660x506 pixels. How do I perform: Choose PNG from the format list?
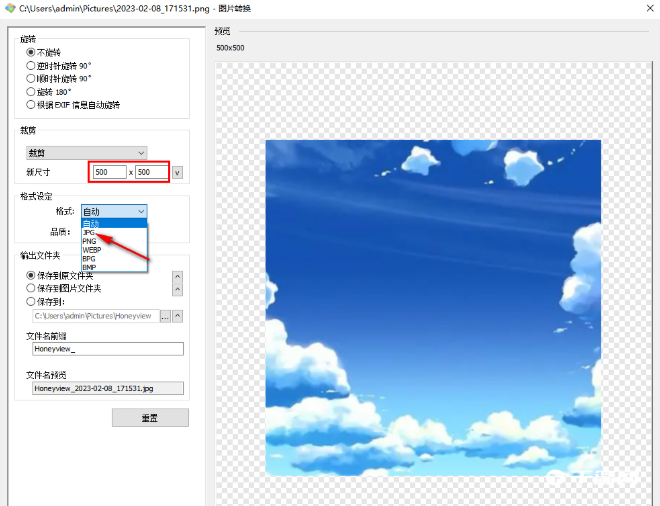coord(90,241)
